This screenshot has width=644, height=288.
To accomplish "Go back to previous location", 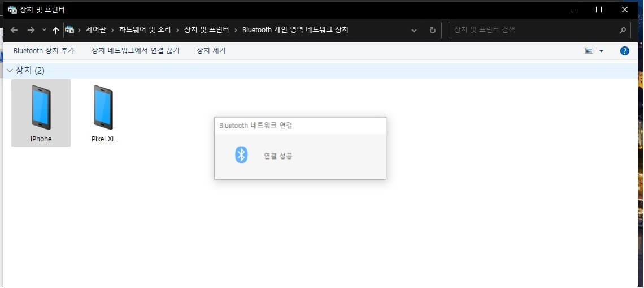I will click(14, 30).
